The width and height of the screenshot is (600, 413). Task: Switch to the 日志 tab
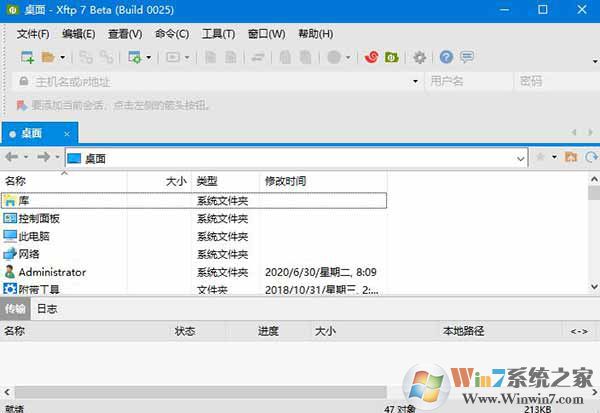click(47, 309)
